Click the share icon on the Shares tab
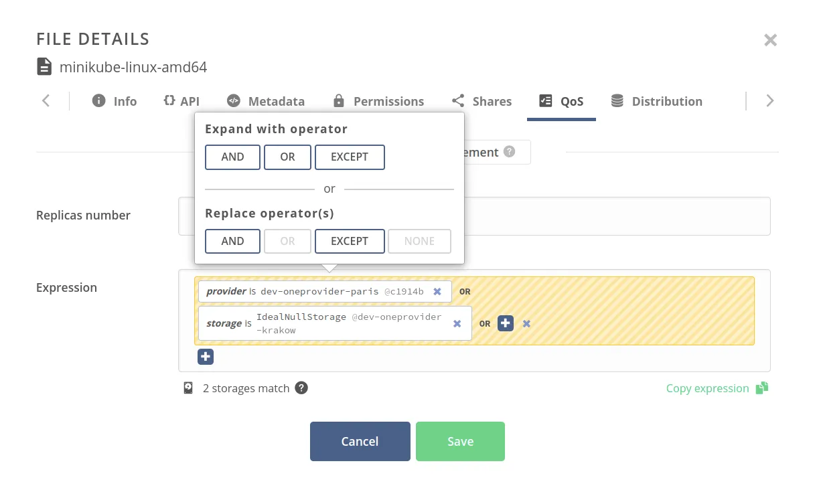This screenshot has width=815, height=504. coord(458,100)
